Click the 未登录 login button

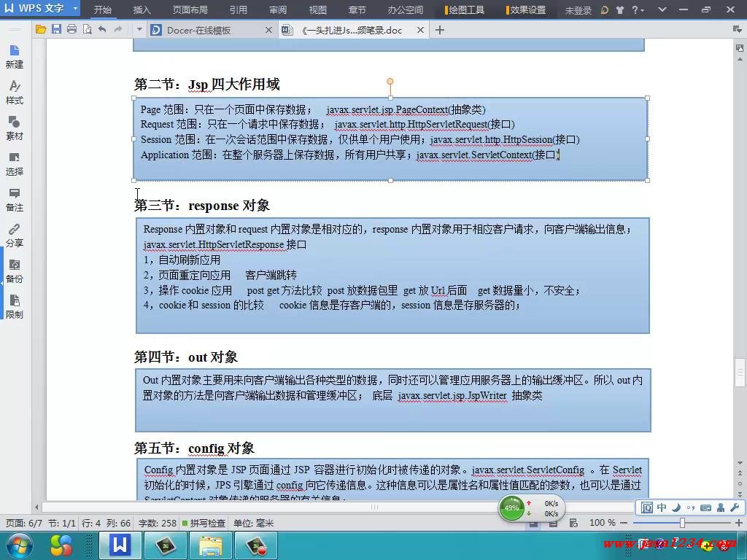click(x=578, y=10)
